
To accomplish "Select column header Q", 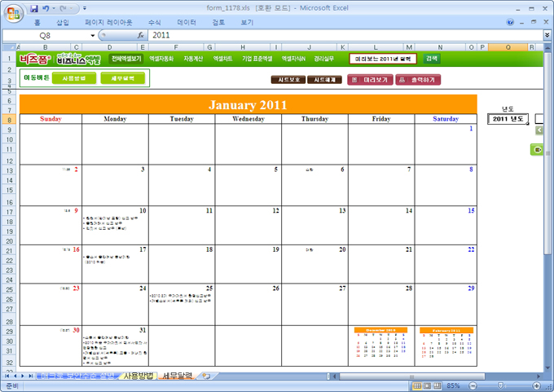I will [508, 47].
